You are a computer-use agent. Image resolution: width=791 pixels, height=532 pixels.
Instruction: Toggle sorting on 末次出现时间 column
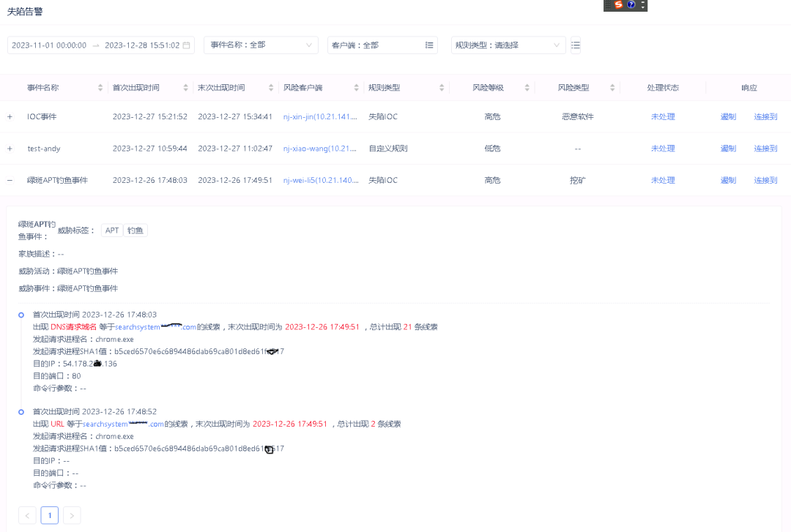[271, 87]
